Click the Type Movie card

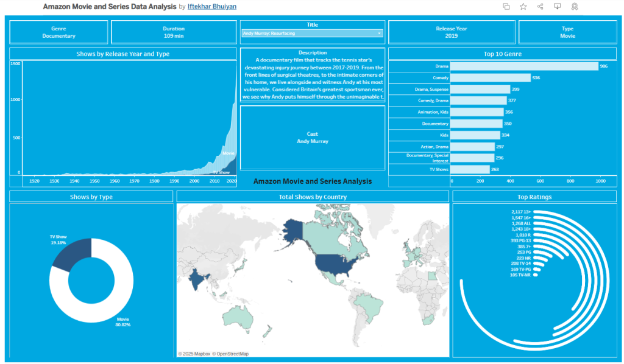pos(568,32)
